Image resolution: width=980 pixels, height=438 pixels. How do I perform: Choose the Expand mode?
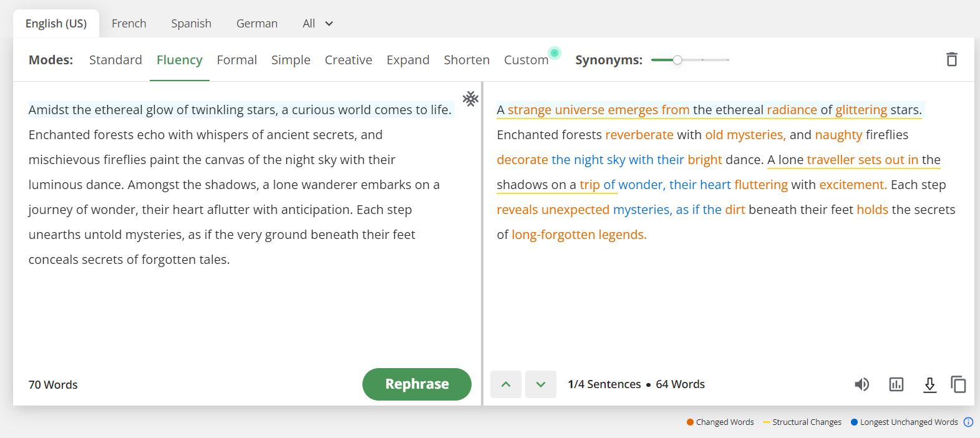[408, 60]
